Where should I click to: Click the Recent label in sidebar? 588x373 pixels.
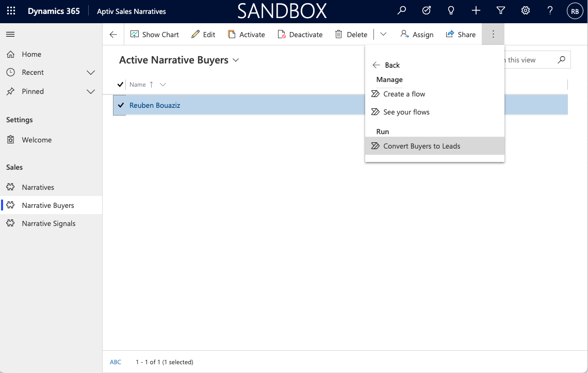coord(32,72)
